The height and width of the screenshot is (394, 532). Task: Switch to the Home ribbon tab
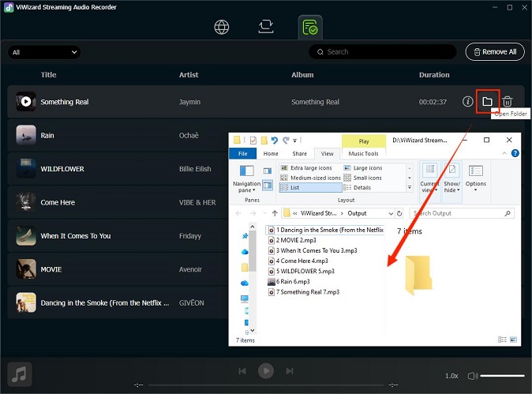(271, 154)
